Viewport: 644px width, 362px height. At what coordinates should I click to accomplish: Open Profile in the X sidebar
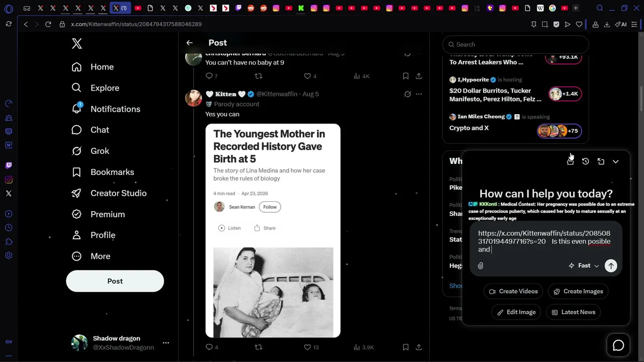pyautogui.click(x=94, y=235)
